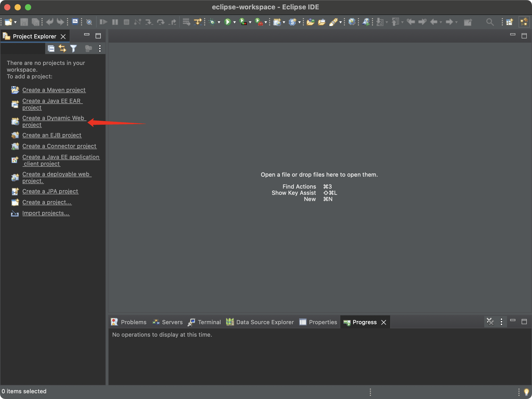Click the Project Explorer filter funnel icon
532x399 pixels.
coord(74,49)
